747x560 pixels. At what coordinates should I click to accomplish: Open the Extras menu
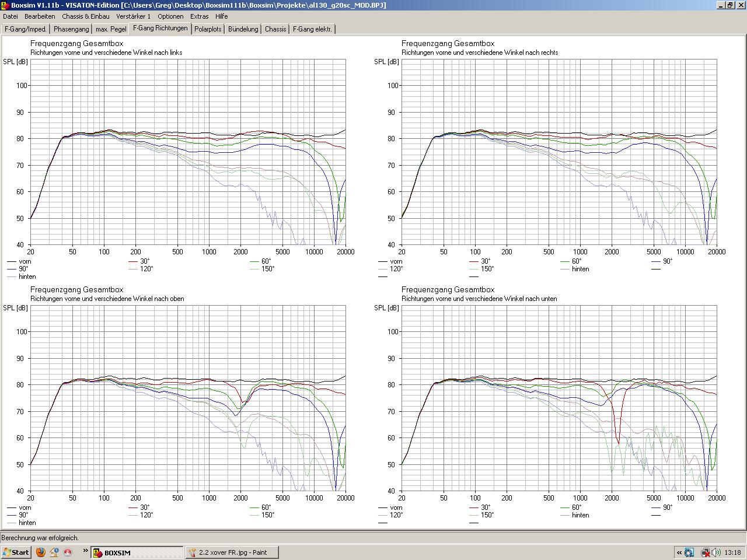click(x=200, y=16)
